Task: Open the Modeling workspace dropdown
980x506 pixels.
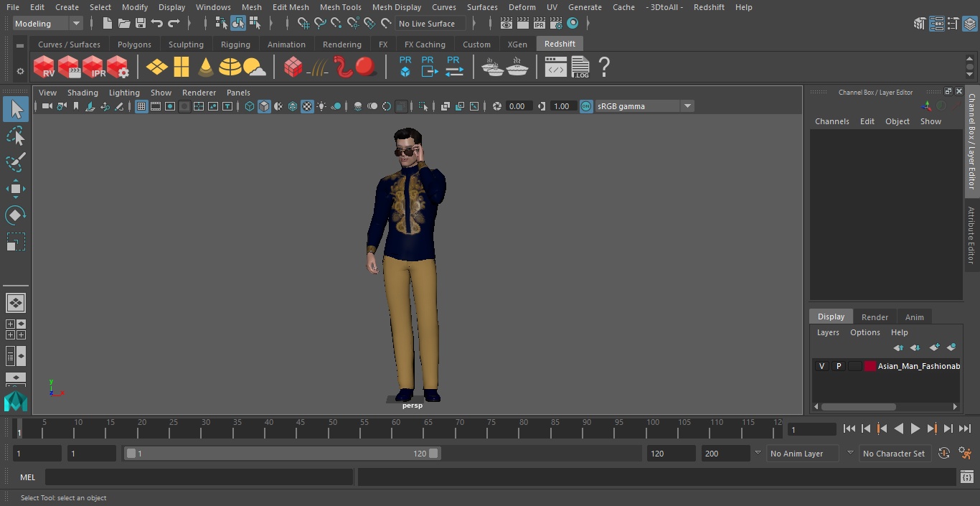Action: [x=47, y=24]
